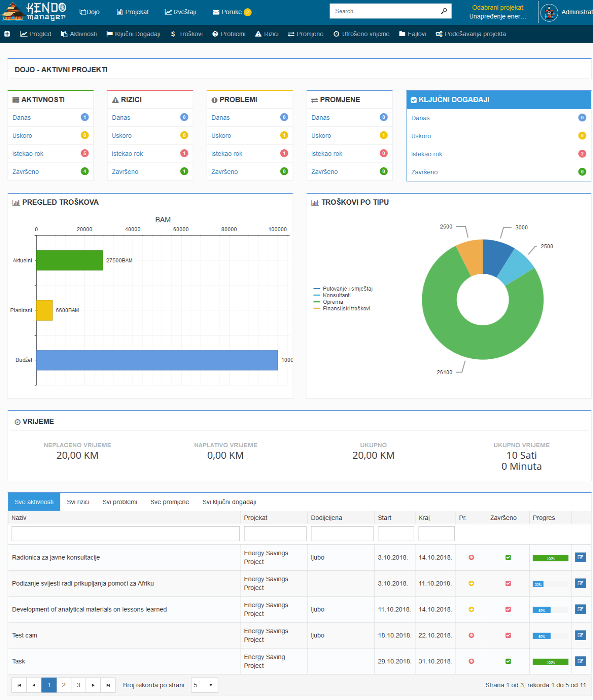Toggle Oprema legend entry
The height and width of the screenshot is (700, 593).
328,302
